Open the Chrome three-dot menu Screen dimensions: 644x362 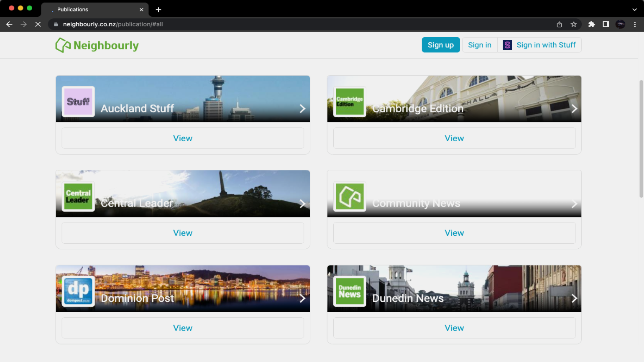[x=635, y=24]
